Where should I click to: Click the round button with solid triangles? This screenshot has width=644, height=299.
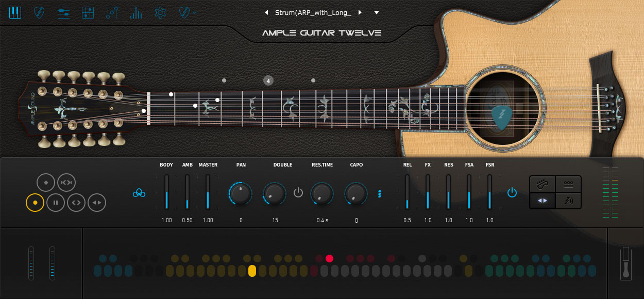tap(97, 203)
